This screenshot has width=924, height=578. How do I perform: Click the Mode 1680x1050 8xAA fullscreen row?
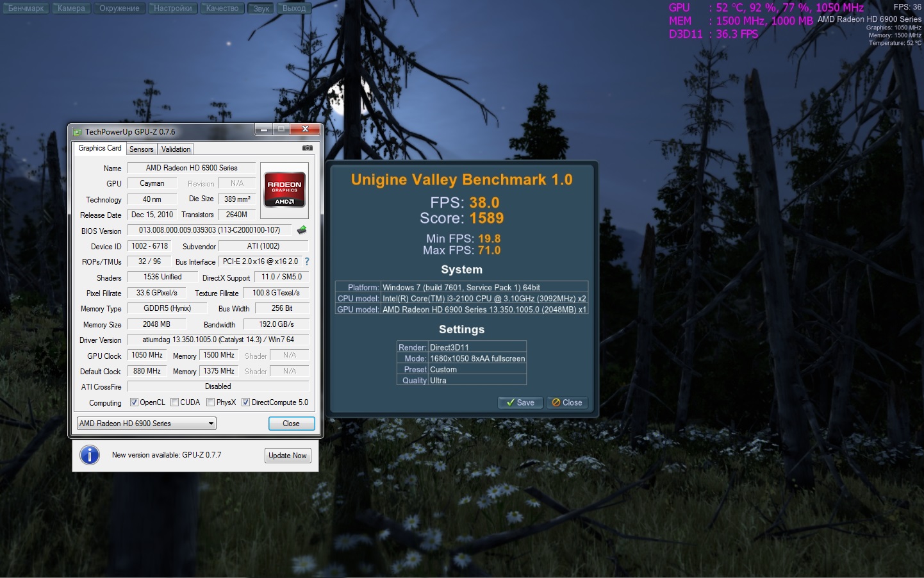(461, 358)
